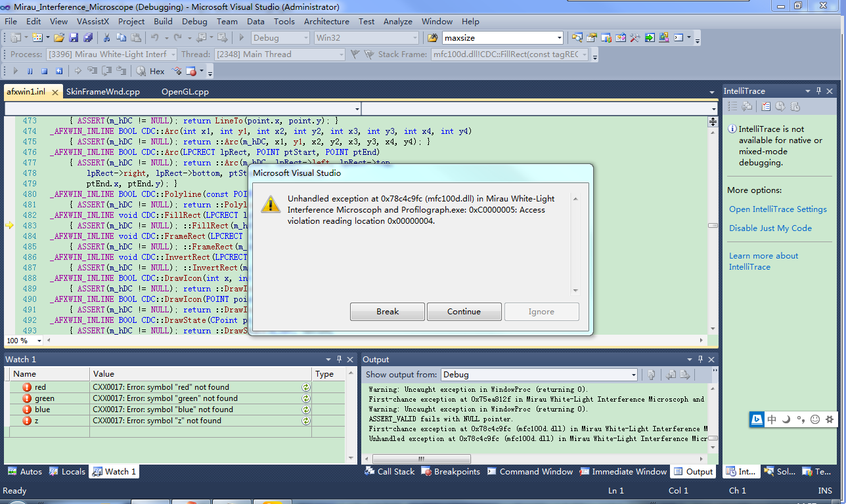
Task: Stop debugging with the square stop icon
Action: [x=45, y=71]
